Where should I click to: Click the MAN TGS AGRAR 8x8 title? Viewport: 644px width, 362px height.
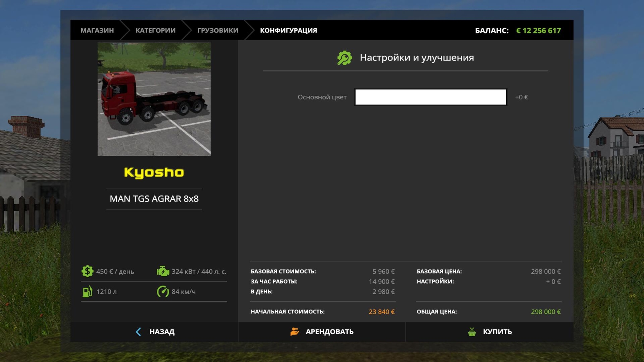pos(154,199)
